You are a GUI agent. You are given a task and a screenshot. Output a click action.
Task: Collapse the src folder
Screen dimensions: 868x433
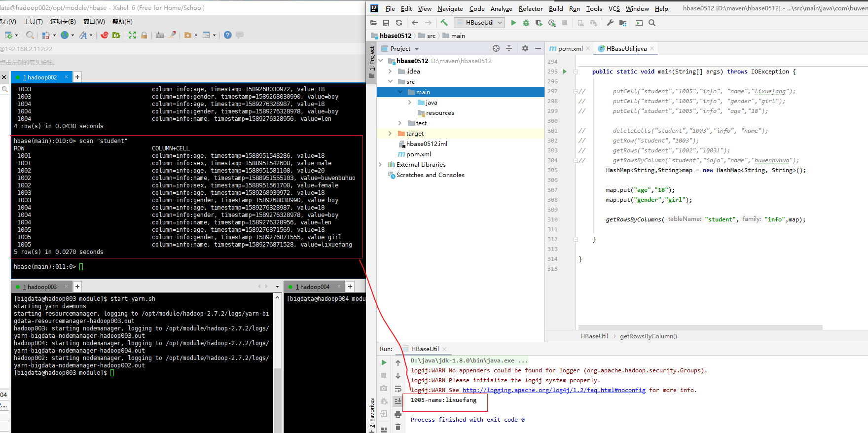click(390, 82)
